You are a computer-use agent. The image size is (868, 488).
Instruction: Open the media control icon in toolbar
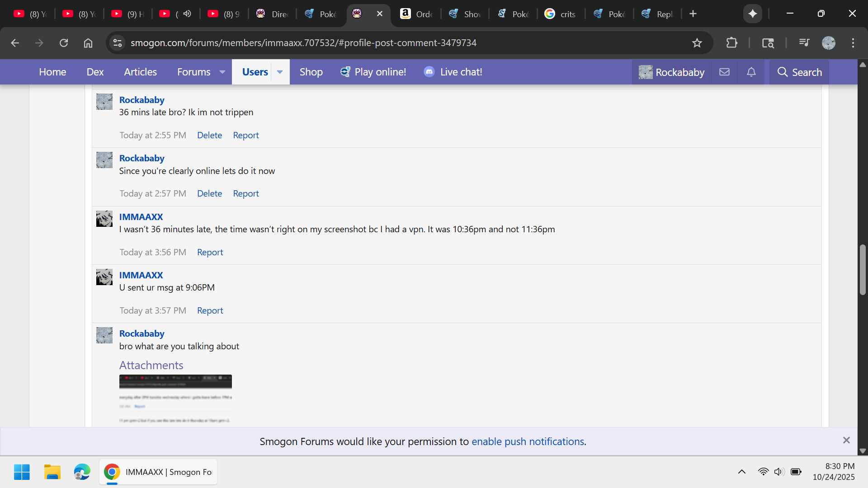(804, 43)
